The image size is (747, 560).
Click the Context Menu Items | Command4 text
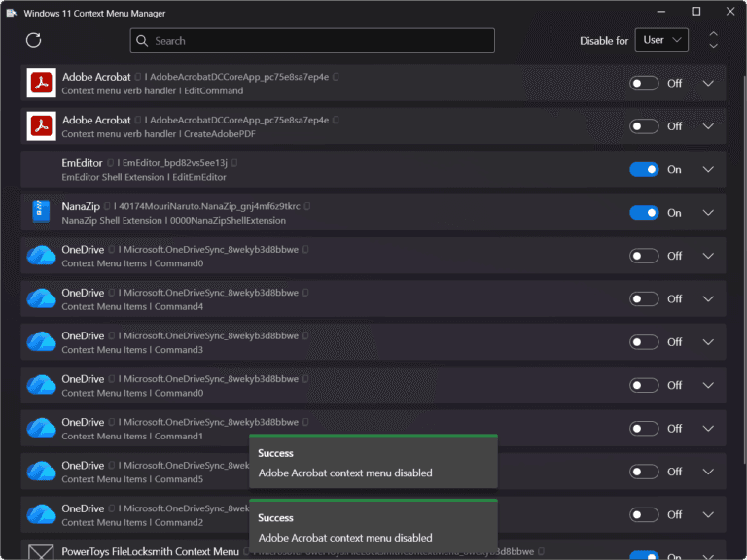click(132, 306)
